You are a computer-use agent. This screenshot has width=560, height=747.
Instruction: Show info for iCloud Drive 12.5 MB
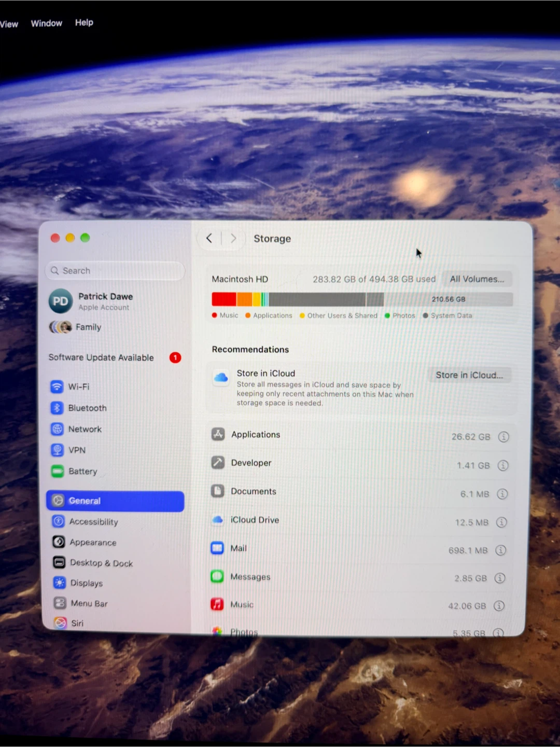tap(501, 522)
